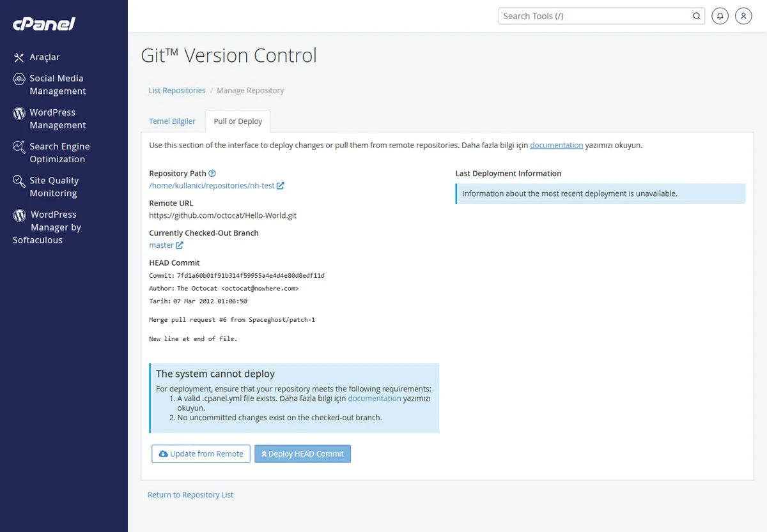This screenshot has height=532, width=767.
Task: Open documentation link in deploy requirements
Action: [x=375, y=398]
